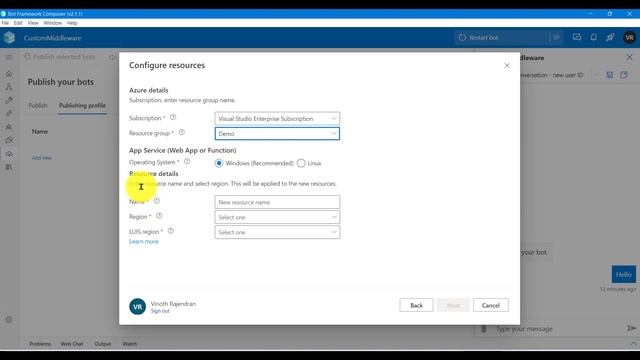Image resolution: width=640 pixels, height=360 pixels.
Task: Click the Cancel button
Action: [491, 305]
